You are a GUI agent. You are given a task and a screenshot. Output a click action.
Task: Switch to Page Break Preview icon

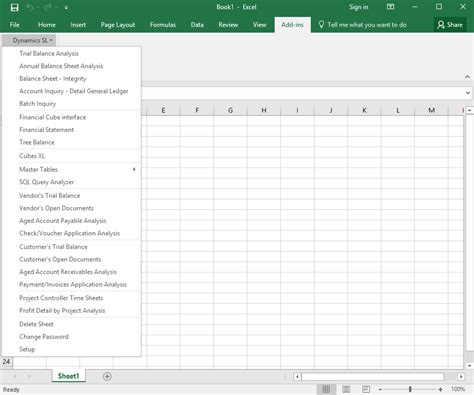366,389
